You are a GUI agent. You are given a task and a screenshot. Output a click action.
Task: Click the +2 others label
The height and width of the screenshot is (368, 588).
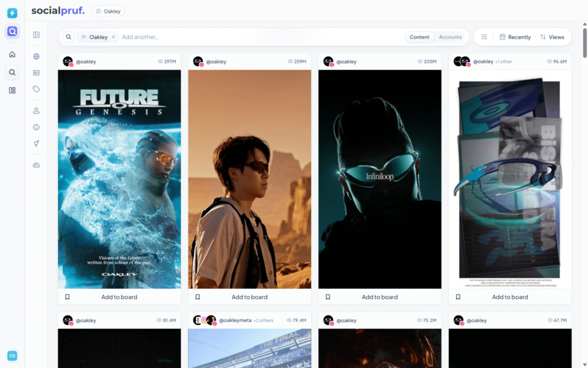pos(263,320)
